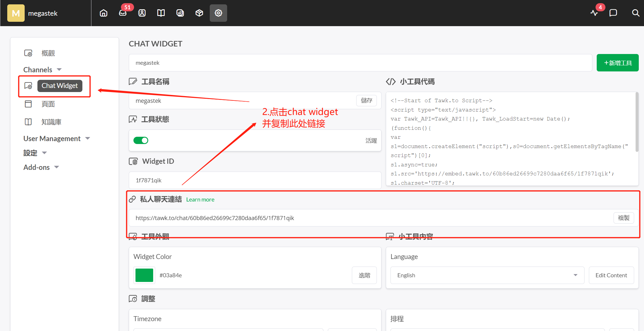Click the 複製 button for chat link
The image size is (644, 331).
[x=623, y=218]
